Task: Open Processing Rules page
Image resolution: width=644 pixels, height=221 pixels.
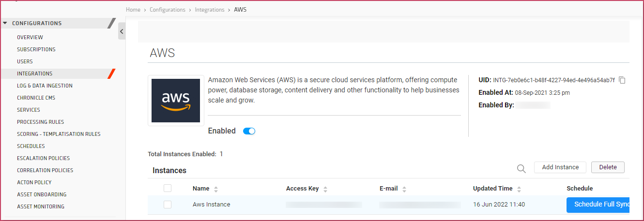Action: [41, 122]
